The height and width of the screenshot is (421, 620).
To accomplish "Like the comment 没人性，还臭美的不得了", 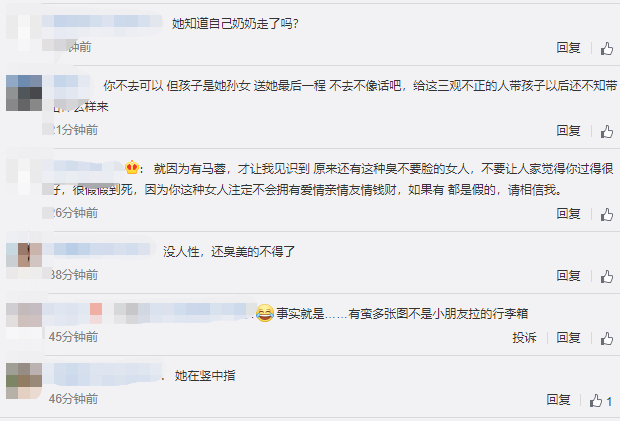I will tap(607, 276).
